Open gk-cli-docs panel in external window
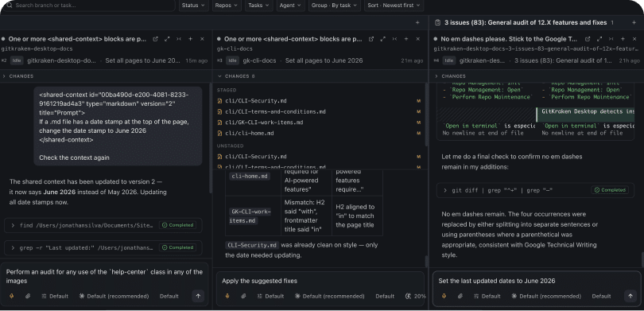 (x=371, y=39)
